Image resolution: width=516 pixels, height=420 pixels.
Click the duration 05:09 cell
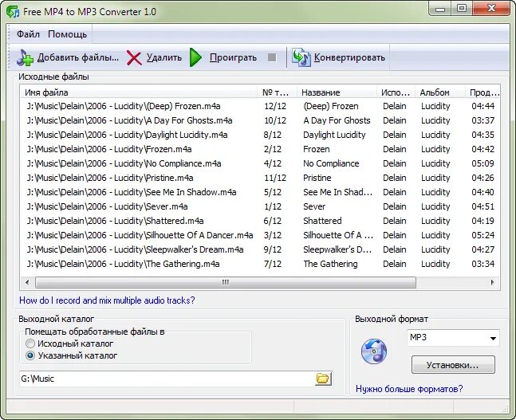(x=483, y=163)
